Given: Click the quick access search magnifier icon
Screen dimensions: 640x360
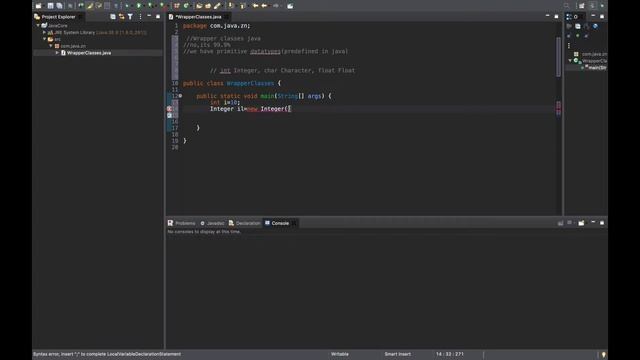Looking at the screenshot, I should point(567,6).
